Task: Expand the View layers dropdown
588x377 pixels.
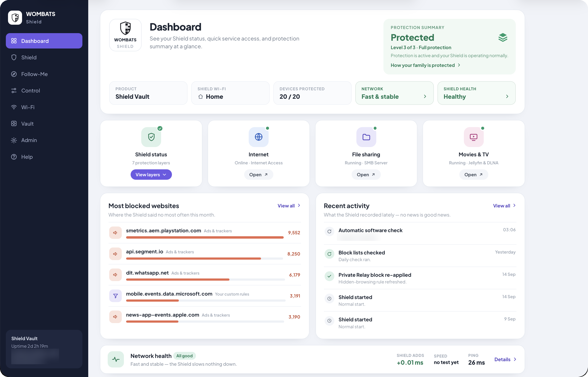Action: 151,175
